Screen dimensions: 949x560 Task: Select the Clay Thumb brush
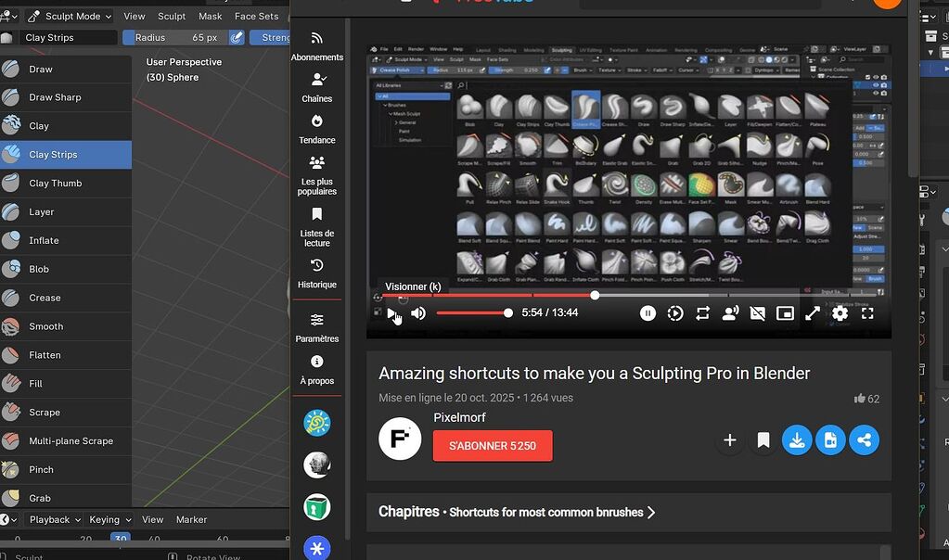tap(65, 184)
